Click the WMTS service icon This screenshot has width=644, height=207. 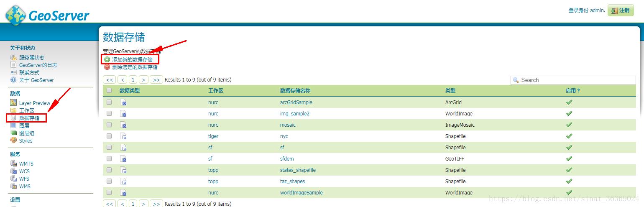(x=13, y=164)
